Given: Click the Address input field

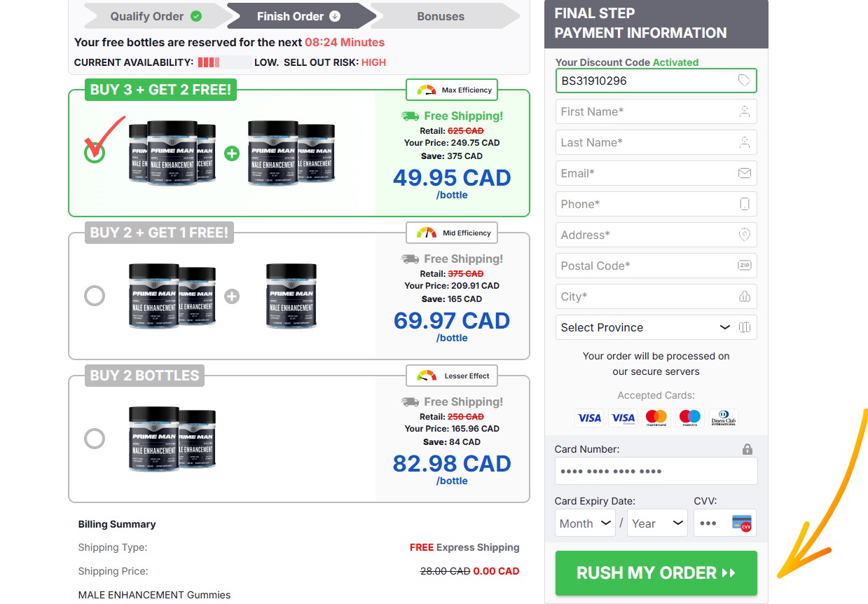Looking at the screenshot, I should pyautogui.click(x=656, y=235).
